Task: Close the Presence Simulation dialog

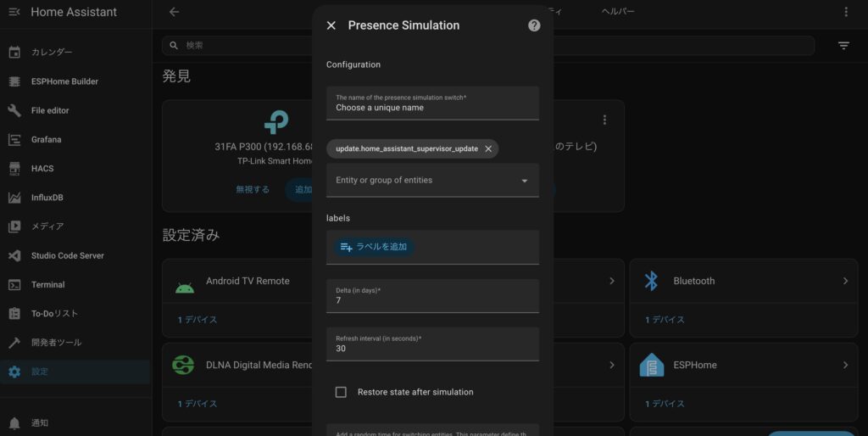Action: tap(331, 25)
